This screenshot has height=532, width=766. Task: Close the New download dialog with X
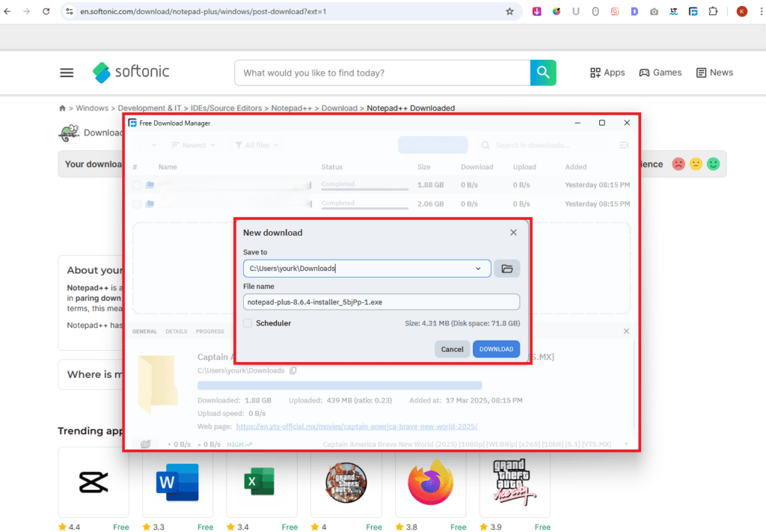tap(513, 233)
